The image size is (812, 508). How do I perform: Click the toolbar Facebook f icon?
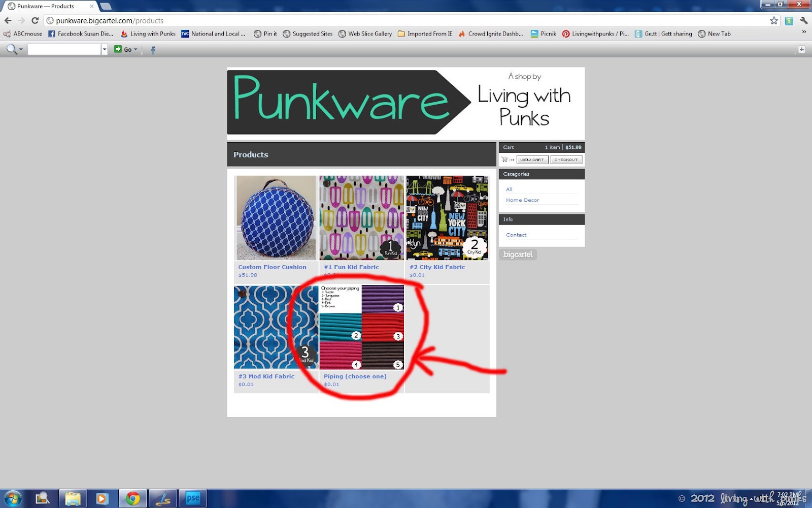153,50
